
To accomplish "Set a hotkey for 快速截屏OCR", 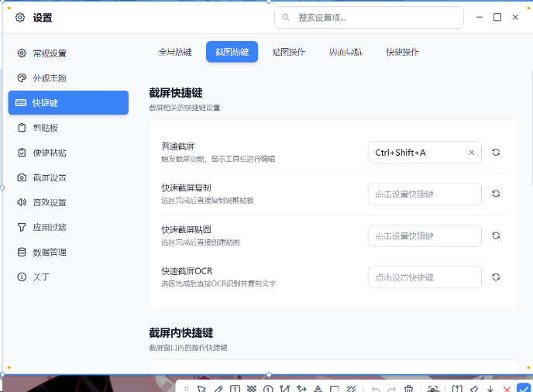I will point(425,277).
